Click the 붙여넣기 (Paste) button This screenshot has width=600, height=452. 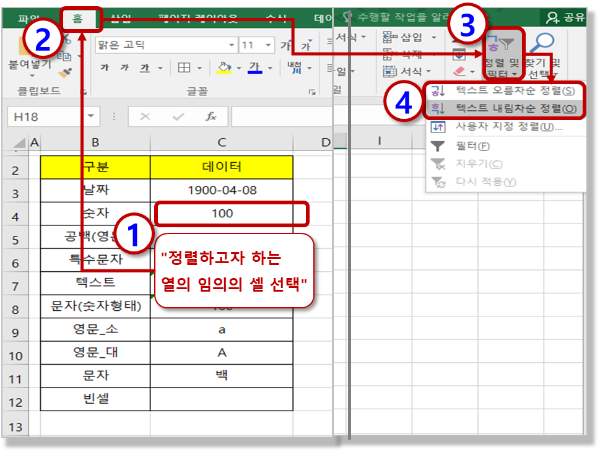(x=30, y=55)
